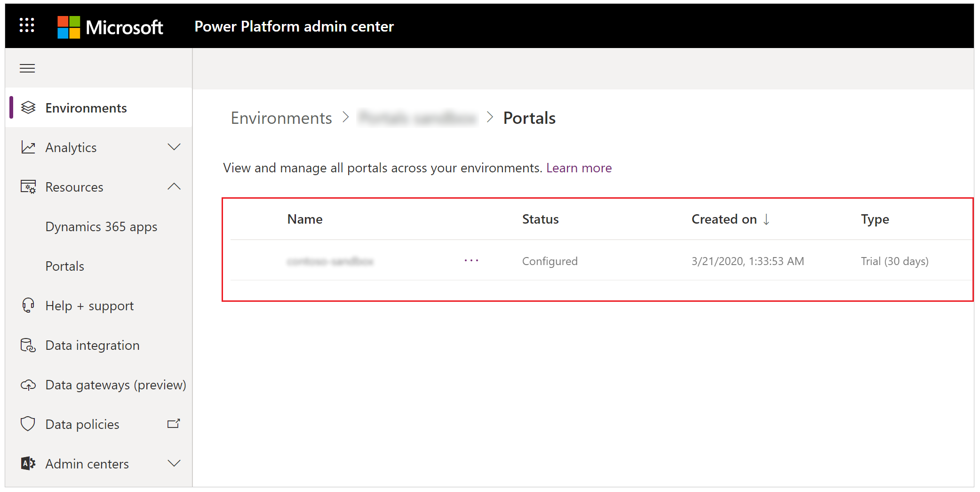The image size is (980, 492).
Task: Click the Configured status cell
Action: pyautogui.click(x=550, y=261)
